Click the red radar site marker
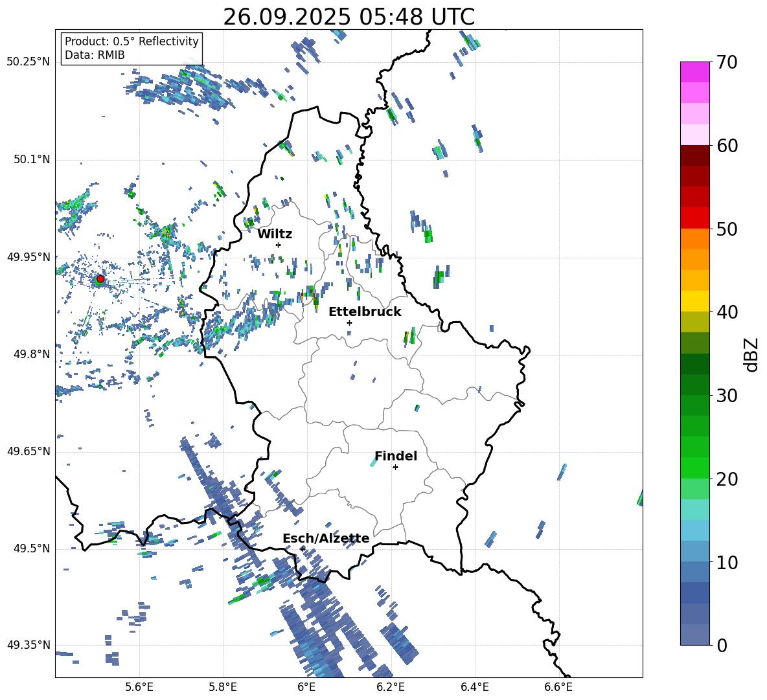 pos(100,279)
